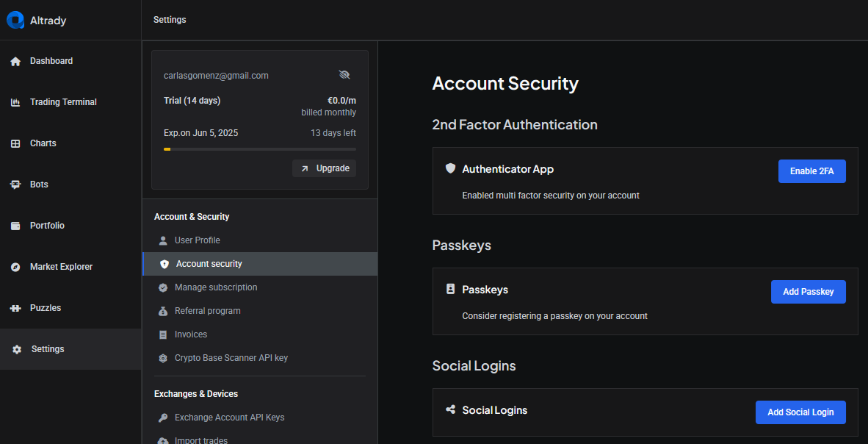Open Market Explorer from the sidebar
The width and height of the screenshot is (868, 444).
pyautogui.click(x=70, y=267)
